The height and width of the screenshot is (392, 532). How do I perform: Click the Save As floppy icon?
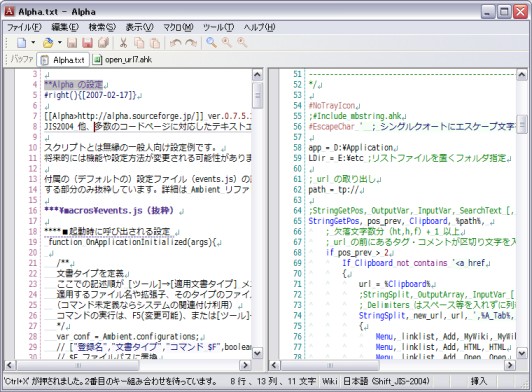[88, 43]
